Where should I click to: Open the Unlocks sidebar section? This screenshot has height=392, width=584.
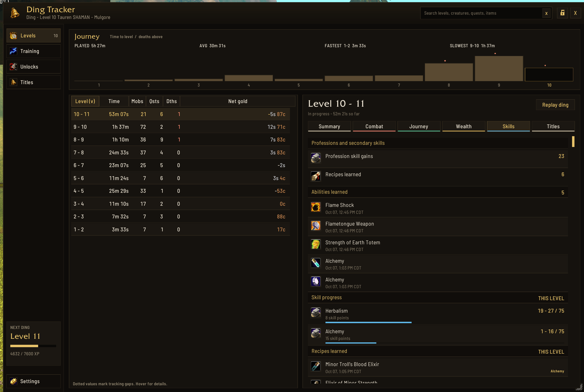[34, 66]
